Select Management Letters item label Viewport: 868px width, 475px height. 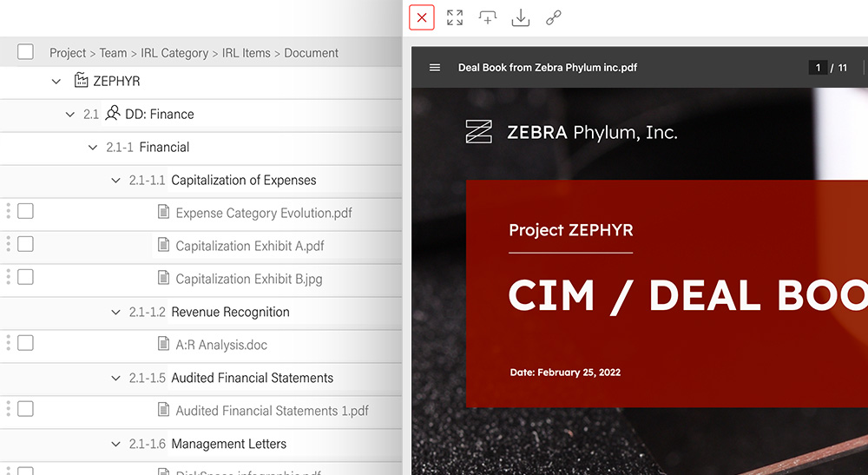(228, 444)
